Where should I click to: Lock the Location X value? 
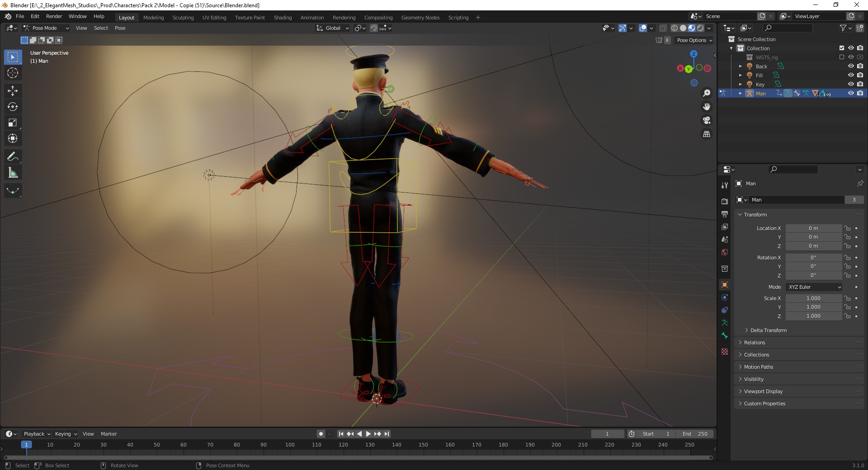coord(848,228)
